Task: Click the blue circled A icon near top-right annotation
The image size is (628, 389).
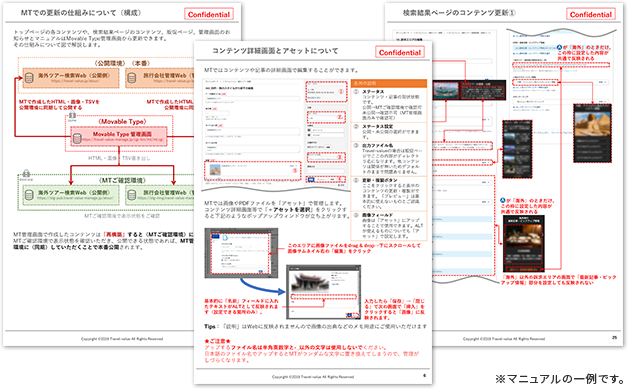Action: 560,47
